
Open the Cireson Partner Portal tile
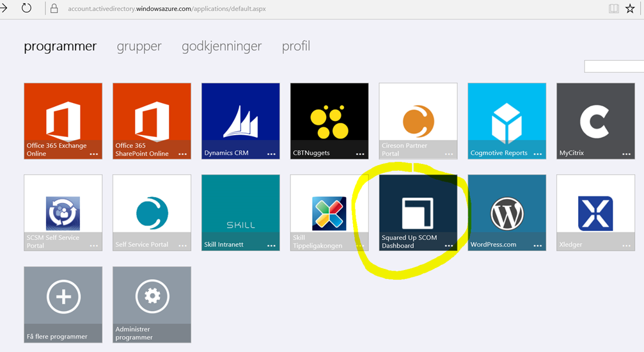(418, 121)
